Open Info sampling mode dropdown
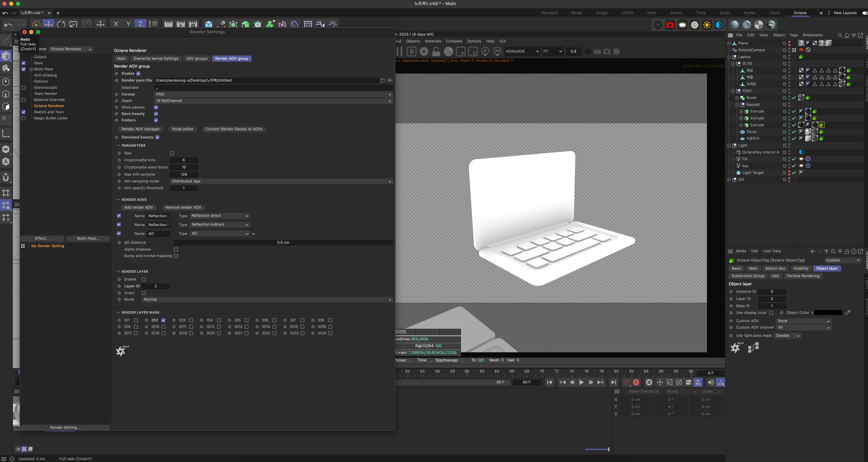 281,181
